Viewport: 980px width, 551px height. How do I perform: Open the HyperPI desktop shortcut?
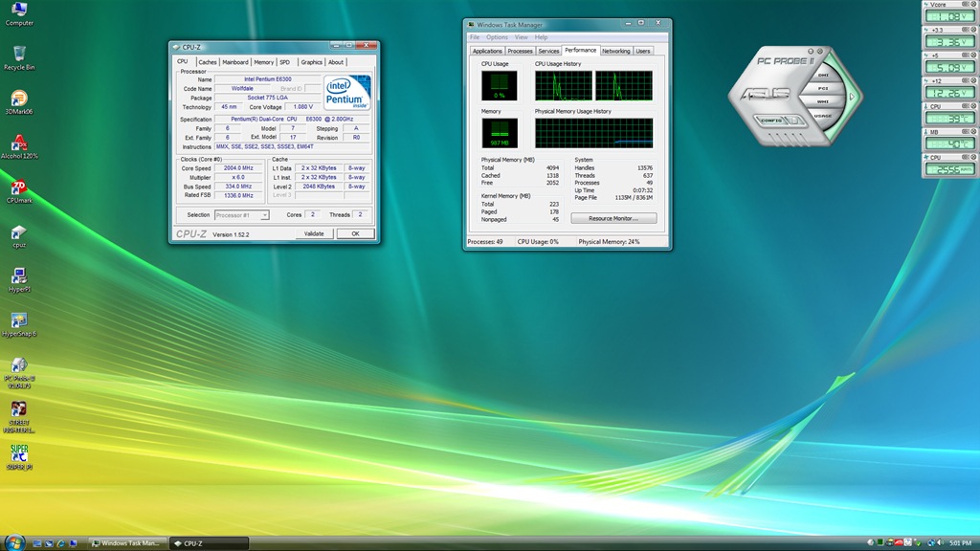point(18,277)
